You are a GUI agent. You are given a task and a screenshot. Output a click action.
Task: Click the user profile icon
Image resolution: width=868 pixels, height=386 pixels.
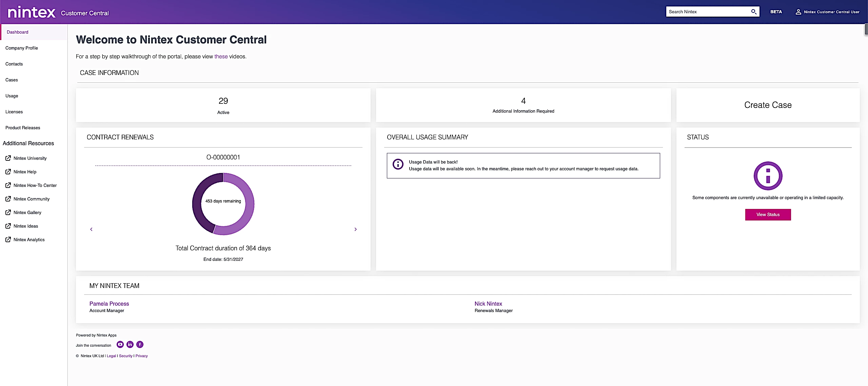pos(798,12)
